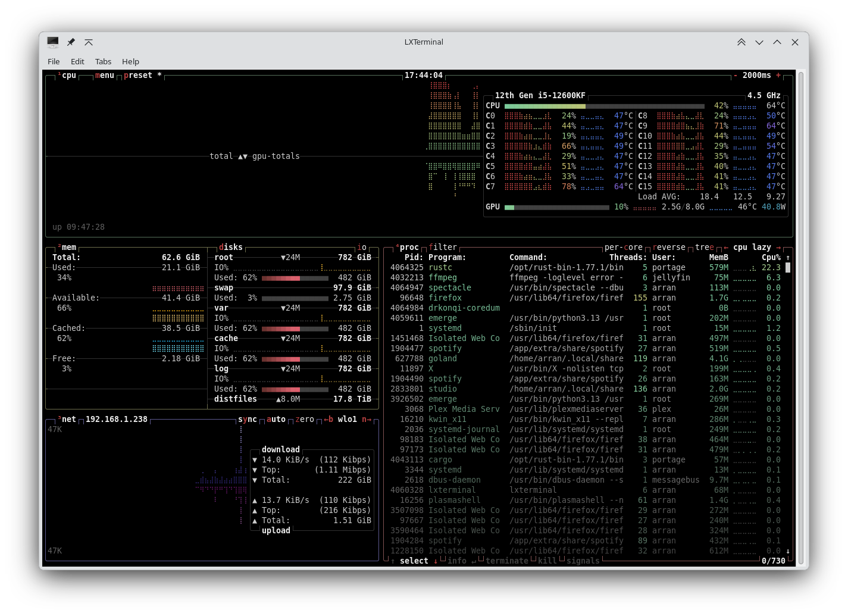The height and width of the screenshot is (616, 848).
Task: Click the upload arrow beside 13.7 KiB/s
Action: click(x=255, y=501)
